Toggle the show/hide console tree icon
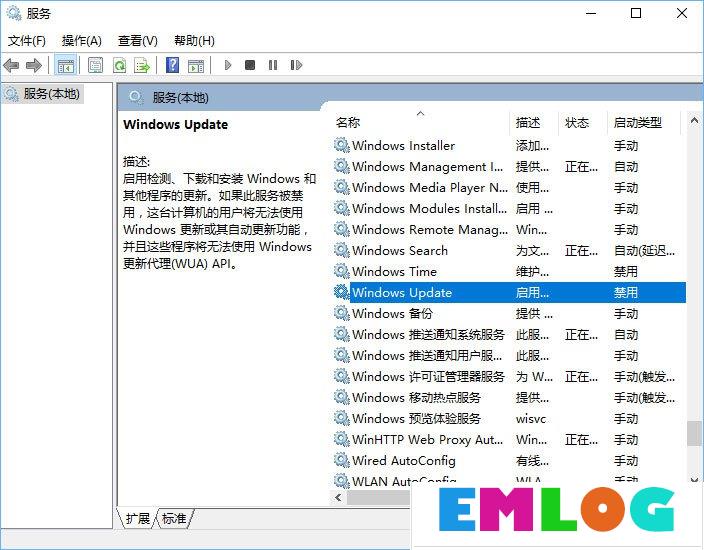This screenshot has height=550, width=704. [66, 66]
